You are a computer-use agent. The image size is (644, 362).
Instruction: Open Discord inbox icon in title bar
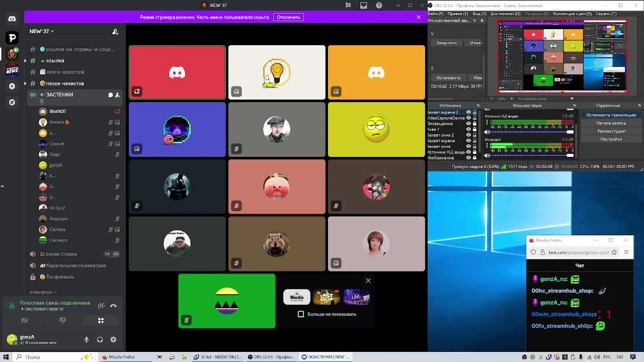(x=364, y=6)
